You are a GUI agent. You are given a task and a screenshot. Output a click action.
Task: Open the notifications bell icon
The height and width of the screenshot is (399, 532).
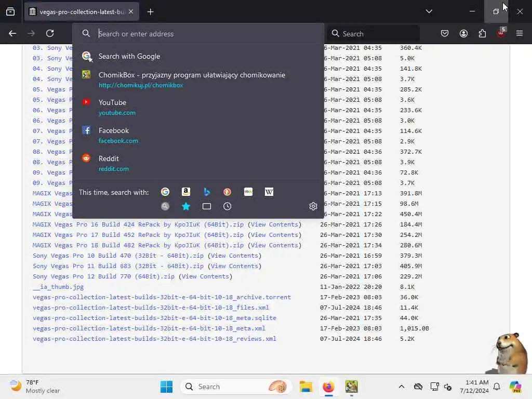click(497, 387)
